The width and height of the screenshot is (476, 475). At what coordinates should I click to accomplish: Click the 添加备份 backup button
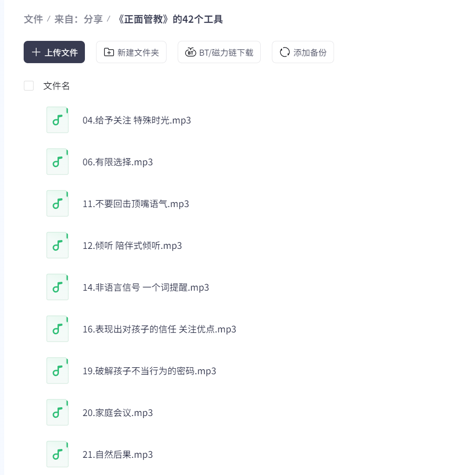[303, 52]
